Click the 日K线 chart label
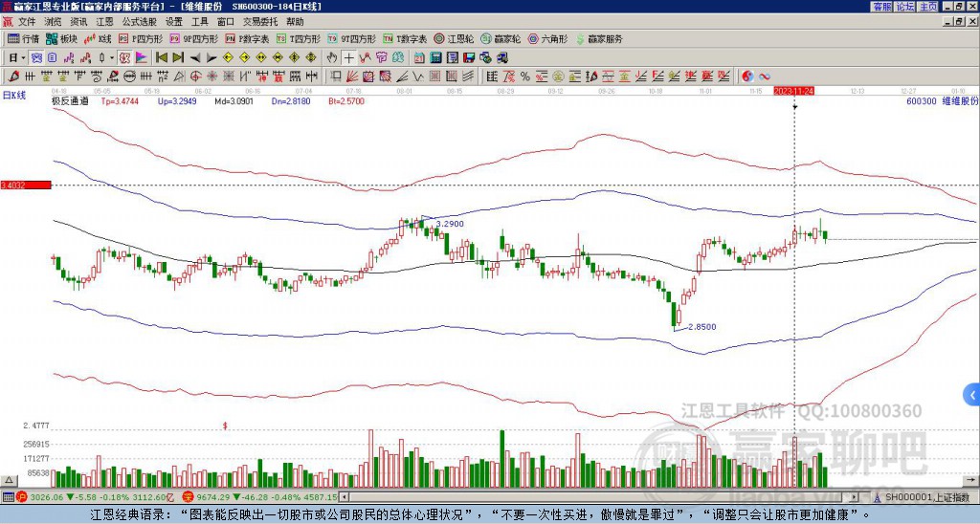Screen dimensions: 980x524 (13, 95)
